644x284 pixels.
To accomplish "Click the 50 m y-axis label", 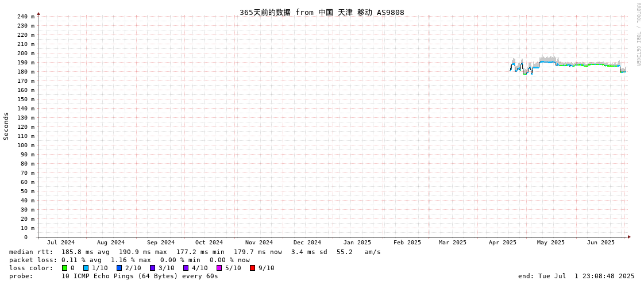I will pyautogui.click(x=28, y=191).
